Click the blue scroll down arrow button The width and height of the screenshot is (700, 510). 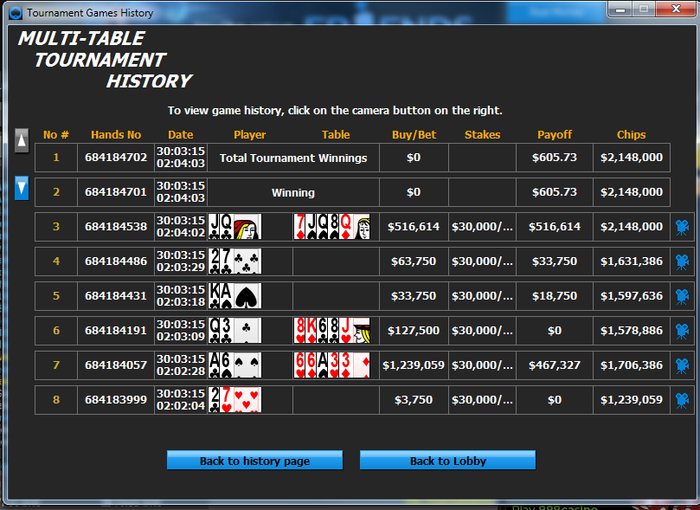[21, 188]
